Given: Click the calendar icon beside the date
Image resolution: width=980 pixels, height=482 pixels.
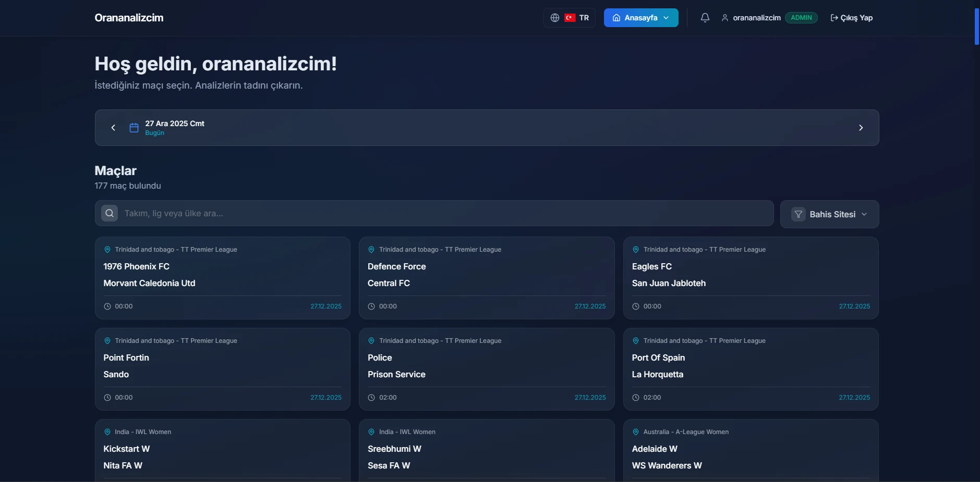Looking at the screenshot, I should click(x=134, y=128).
